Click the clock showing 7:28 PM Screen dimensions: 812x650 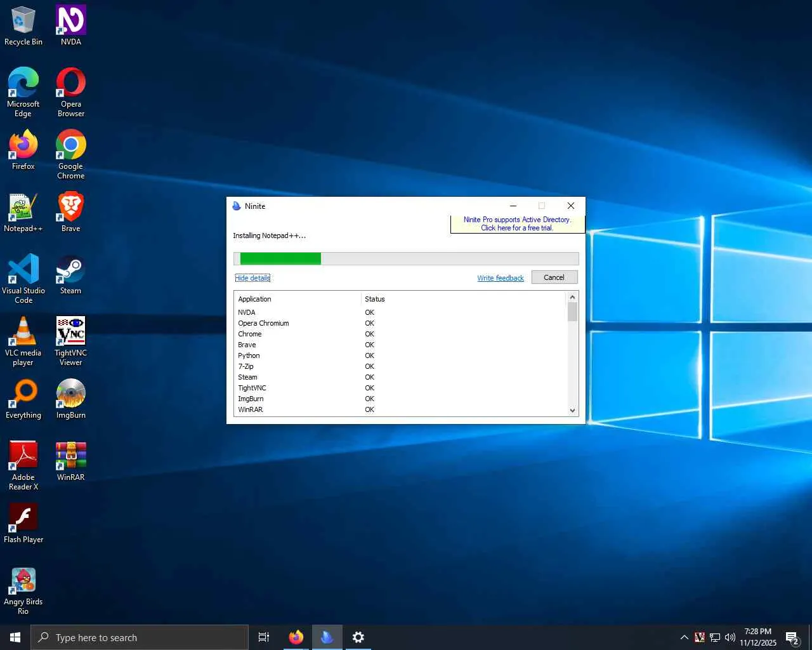click(x=758, y=637)
